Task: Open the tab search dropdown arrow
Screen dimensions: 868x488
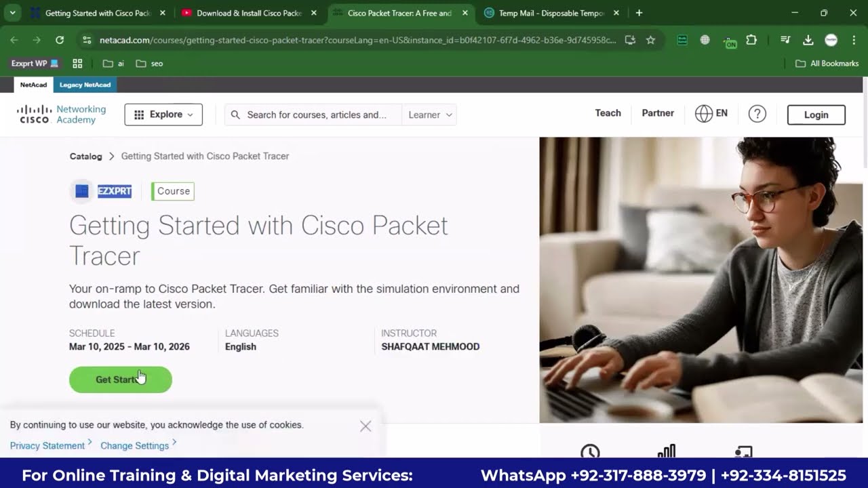Action: [12, 13]
